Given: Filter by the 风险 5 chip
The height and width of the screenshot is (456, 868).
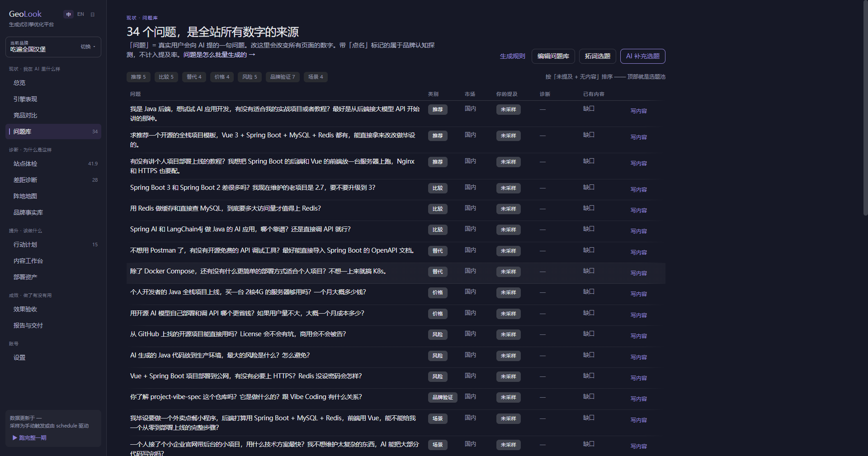Looking at the screenshot, I should pyautogui.click(x=250, y=77).
